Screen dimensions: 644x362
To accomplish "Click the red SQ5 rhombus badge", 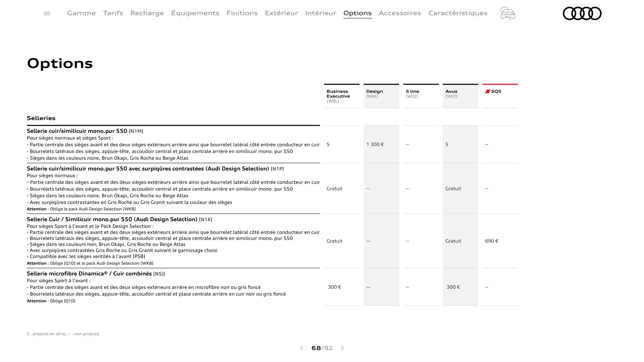I will pos(488,91).
